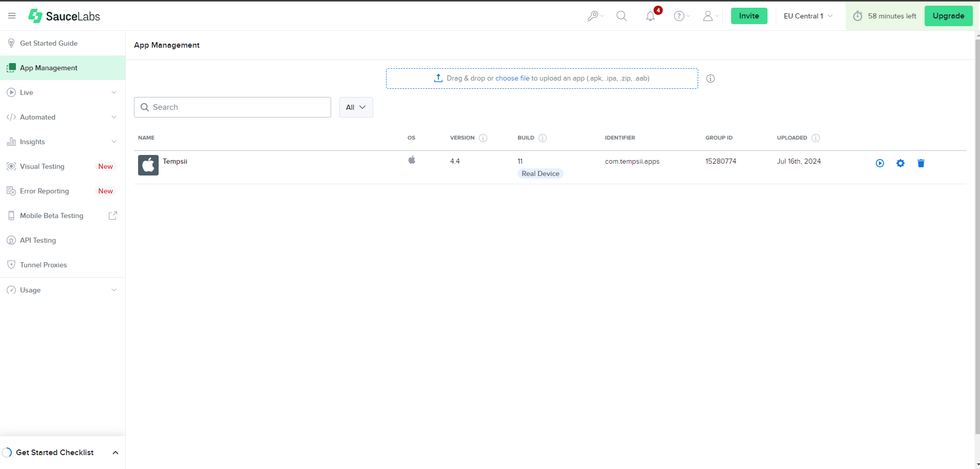980x469 pixels.
Task: Expand the Automated section
Action: 63,117
